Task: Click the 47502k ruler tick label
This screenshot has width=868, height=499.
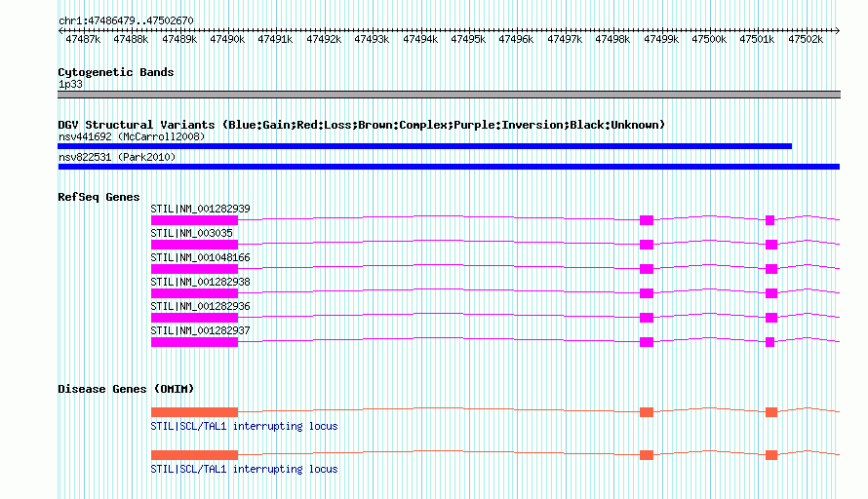Action: tap(806, 39)
